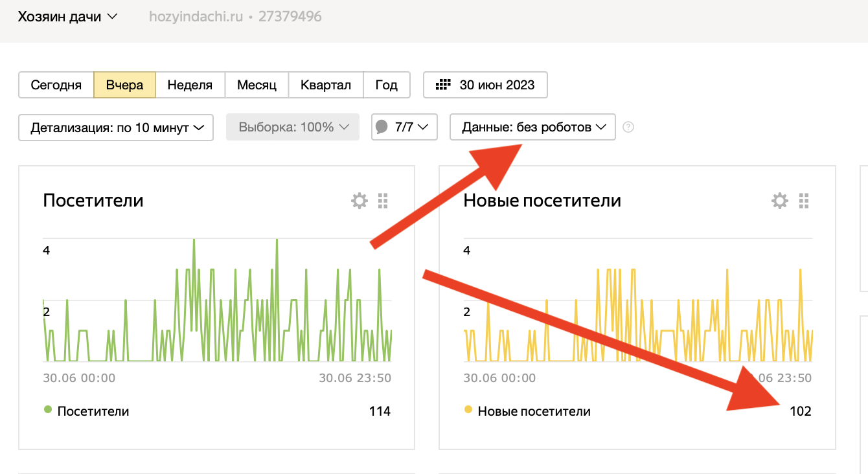Click the calendar icon beside 30 июн 2023
This screenshot has height=474, width=868.
click(443, 85)
